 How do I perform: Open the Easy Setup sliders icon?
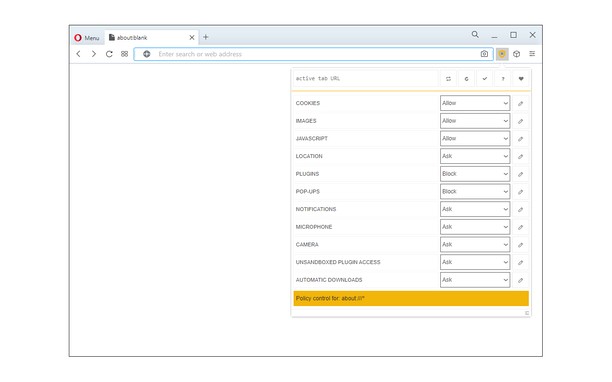(x=532, y=53)
